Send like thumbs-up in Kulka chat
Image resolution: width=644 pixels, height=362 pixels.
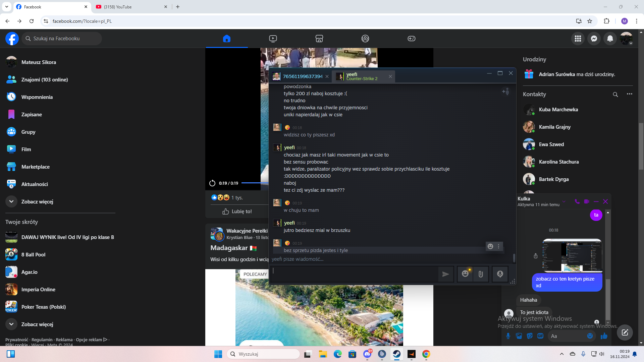604,336
